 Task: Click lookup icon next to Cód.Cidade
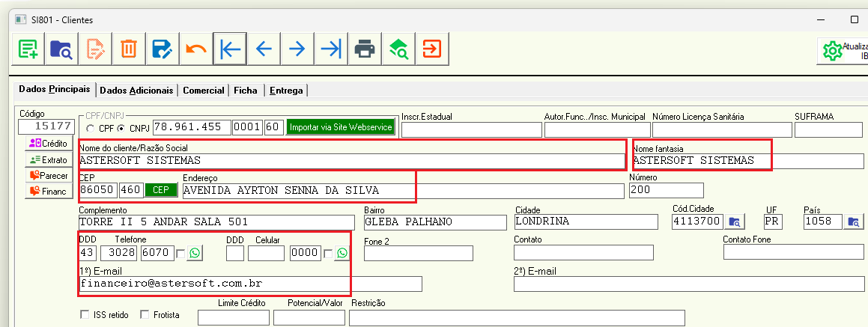coord(735,222)
